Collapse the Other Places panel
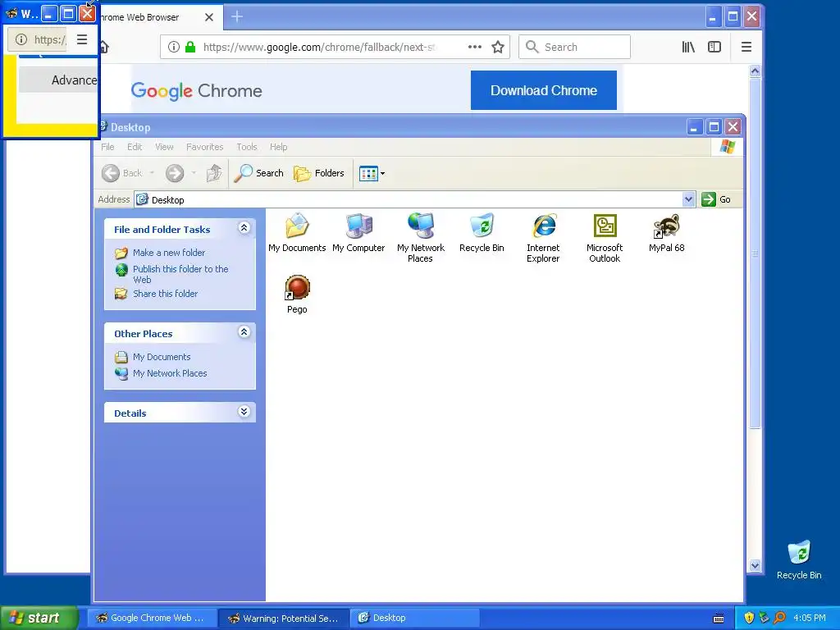The width and height of the screenshot is (840, 630). pos(244,332)
